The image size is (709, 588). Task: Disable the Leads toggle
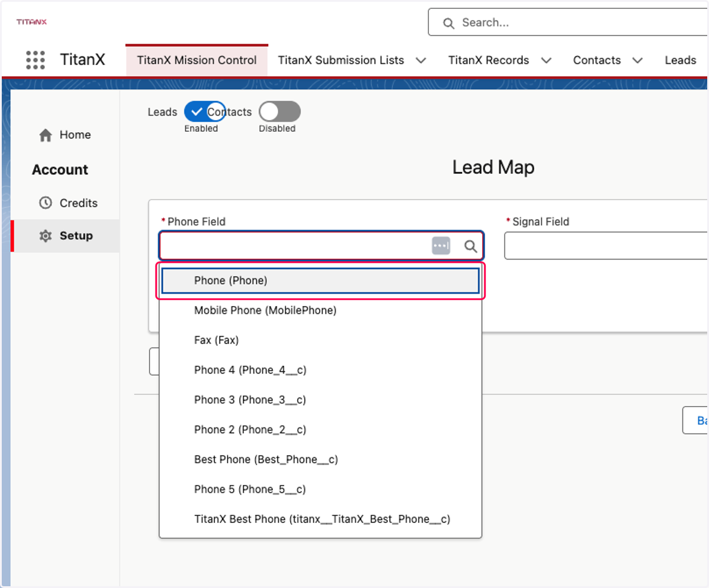coord(204,111)
